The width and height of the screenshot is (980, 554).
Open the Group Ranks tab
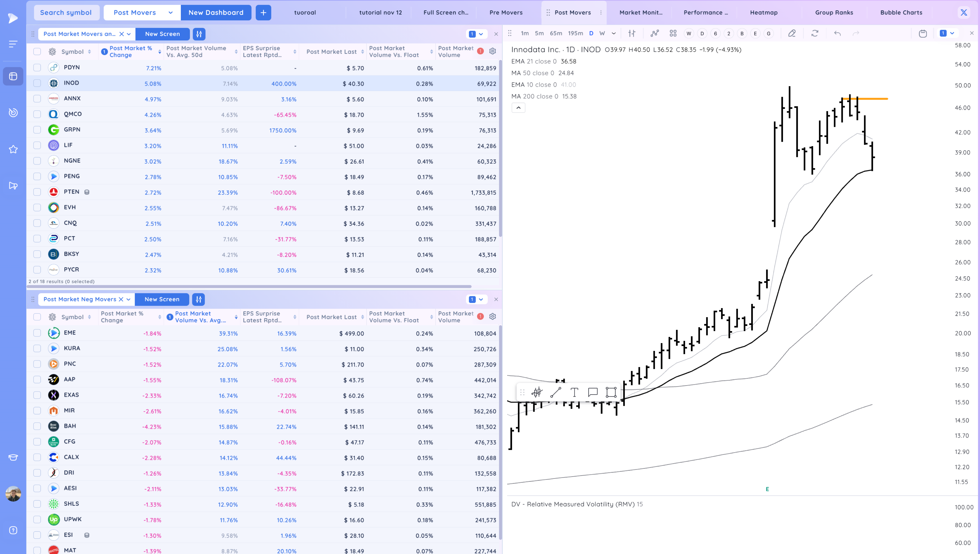(x=834, y=12)
